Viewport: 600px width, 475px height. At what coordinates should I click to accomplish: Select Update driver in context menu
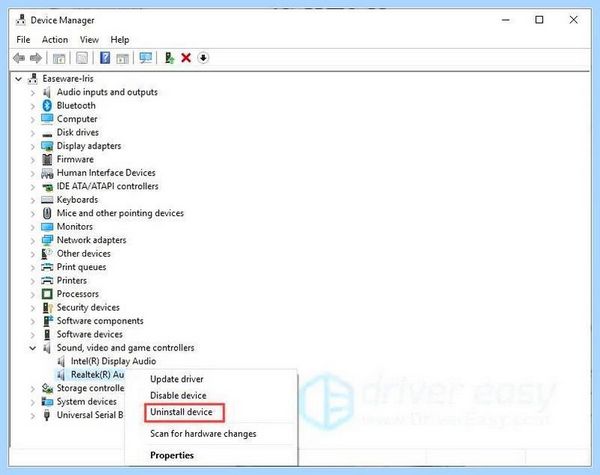click(x=177, y=379)
